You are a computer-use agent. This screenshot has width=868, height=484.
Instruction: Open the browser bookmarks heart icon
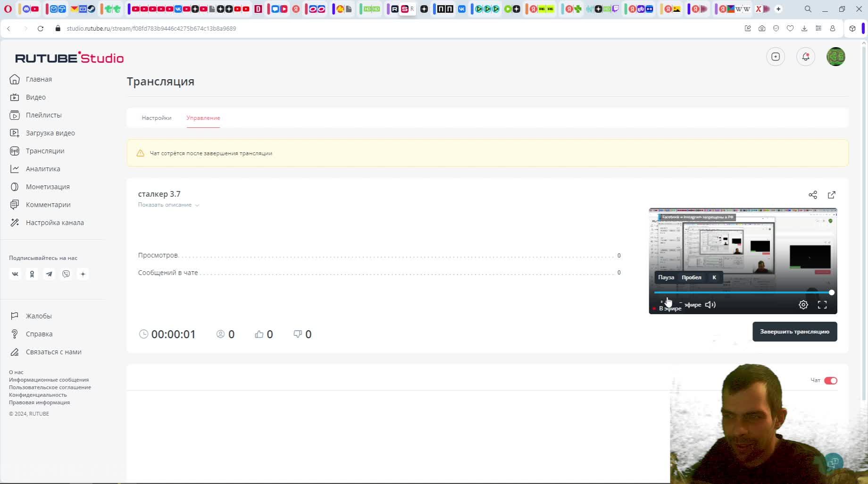pos(790,28)
